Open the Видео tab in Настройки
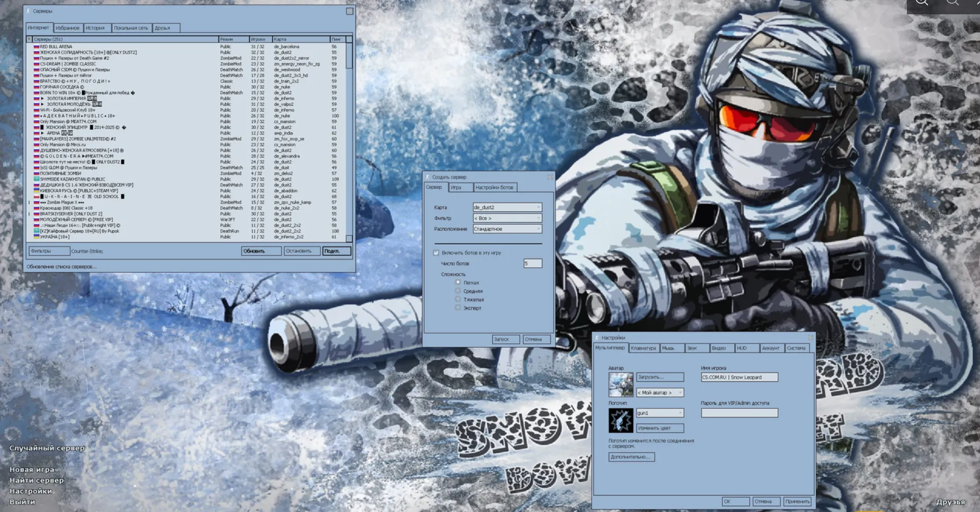 pyautogui.click(x=719, y=348)
